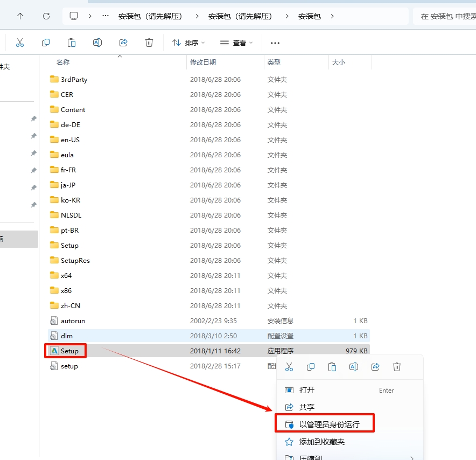The height and width of the screenshot is (460, 476).
Task: Click Delete trash icon in context menu
Action: 397,367
